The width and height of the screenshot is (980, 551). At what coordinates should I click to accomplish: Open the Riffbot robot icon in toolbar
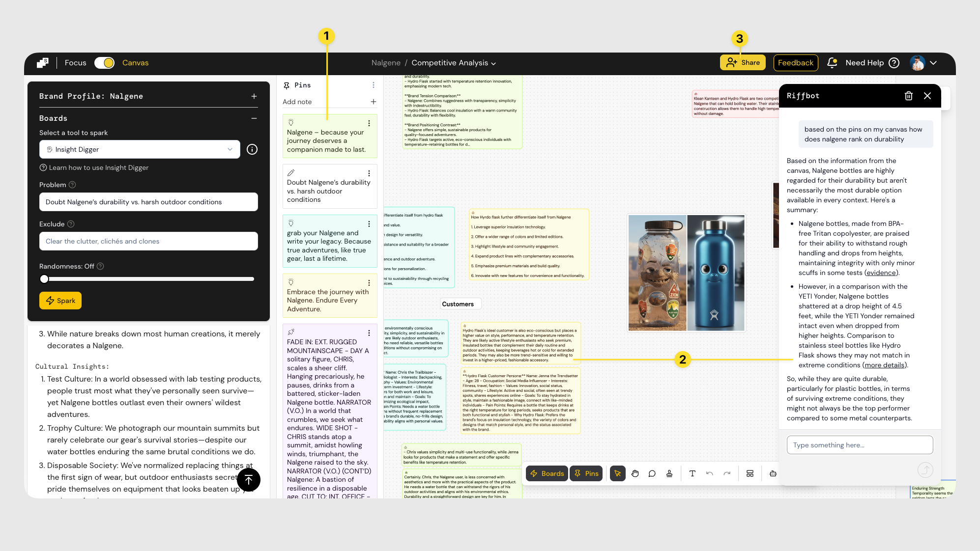click(773, 473)
